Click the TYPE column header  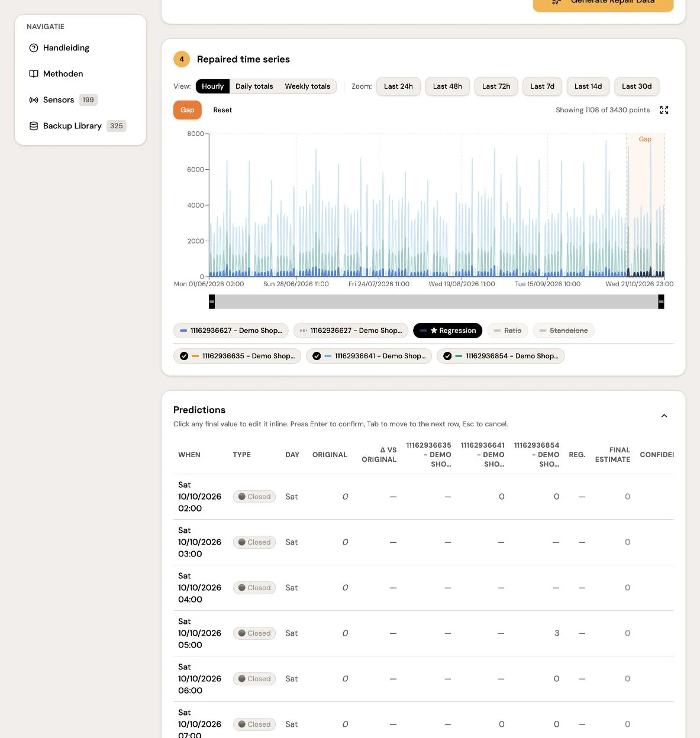(241, 455)
